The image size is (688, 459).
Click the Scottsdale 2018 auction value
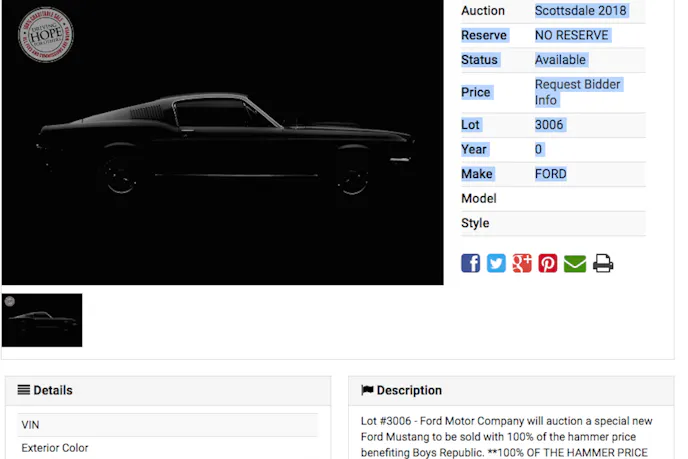pyautogui.click(x=580, y=11)
